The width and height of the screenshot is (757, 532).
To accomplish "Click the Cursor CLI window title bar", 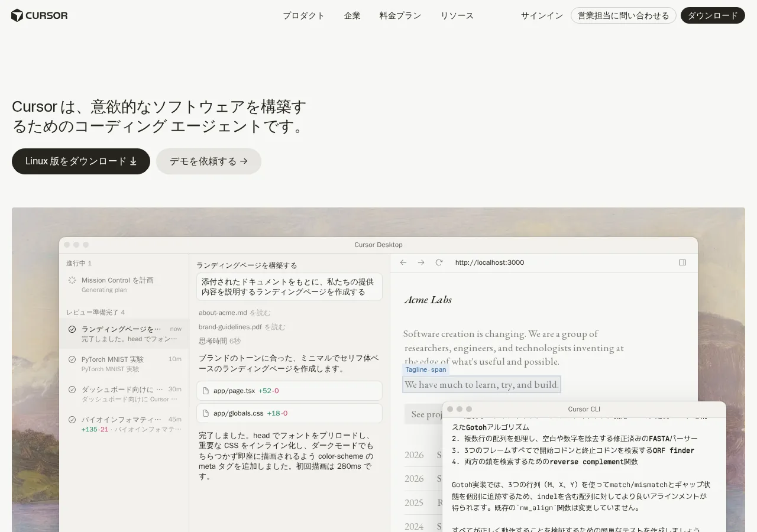I will pos(584,409).
